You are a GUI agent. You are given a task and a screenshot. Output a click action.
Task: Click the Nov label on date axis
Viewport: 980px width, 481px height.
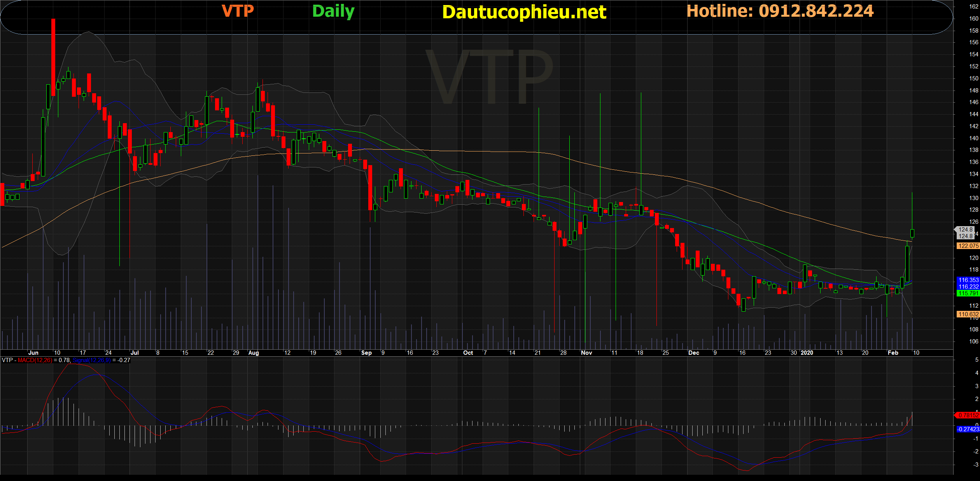[586, 353]
